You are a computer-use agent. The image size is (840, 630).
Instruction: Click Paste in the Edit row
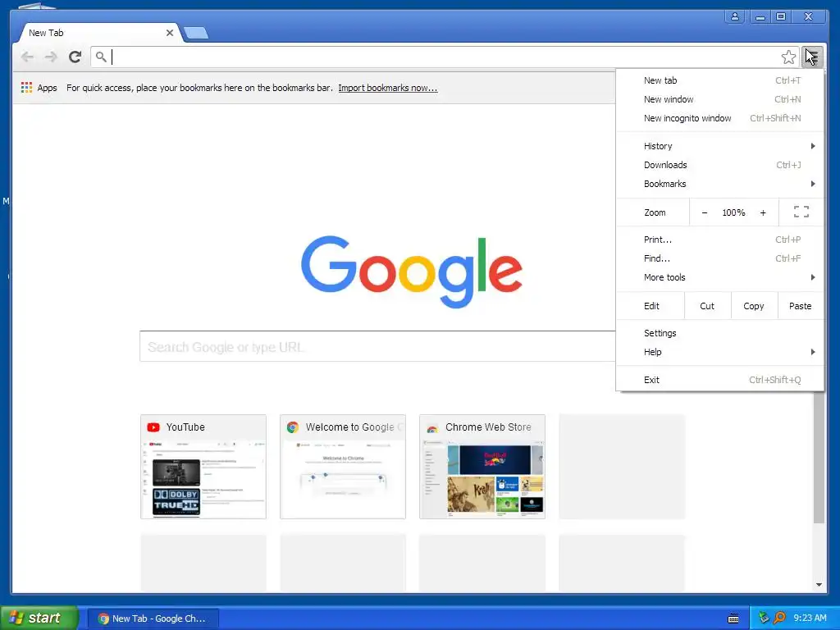[801, 306]
